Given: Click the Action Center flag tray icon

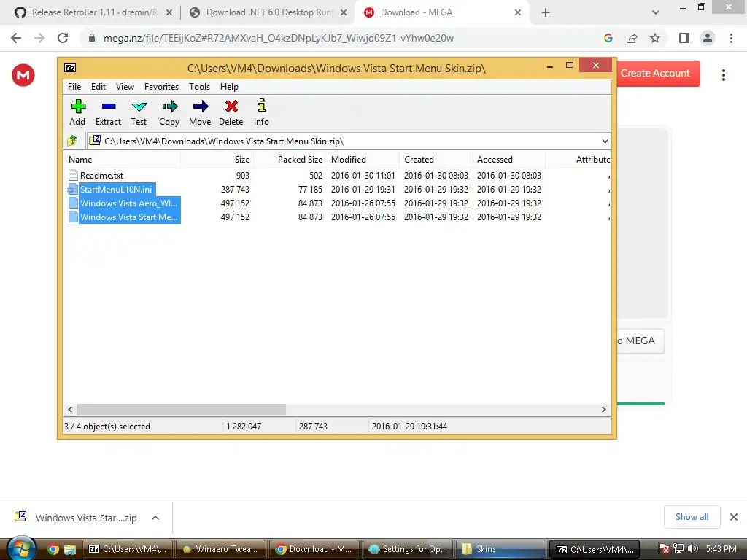Looking at the screenshot, I should coord(663,548).
